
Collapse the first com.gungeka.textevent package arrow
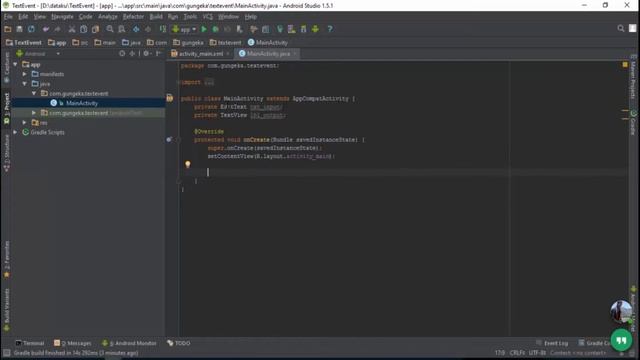(x=34, y=93)
